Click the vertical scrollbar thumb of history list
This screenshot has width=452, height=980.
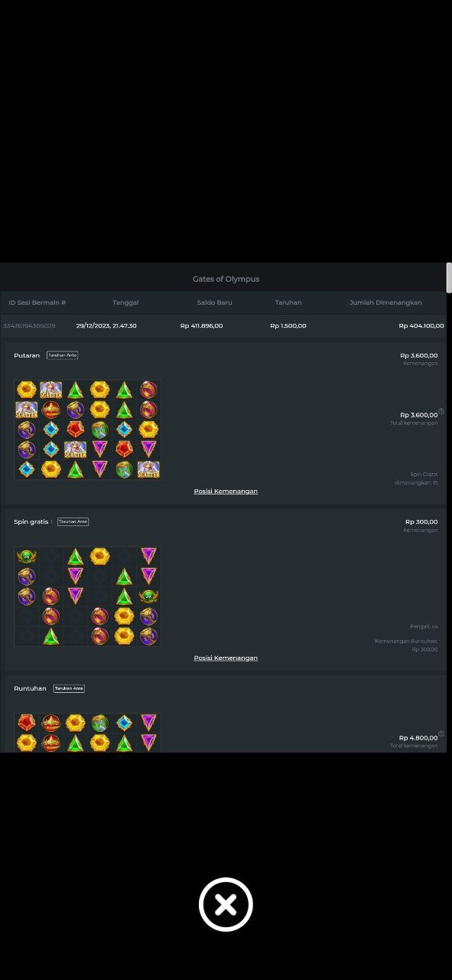449,277
